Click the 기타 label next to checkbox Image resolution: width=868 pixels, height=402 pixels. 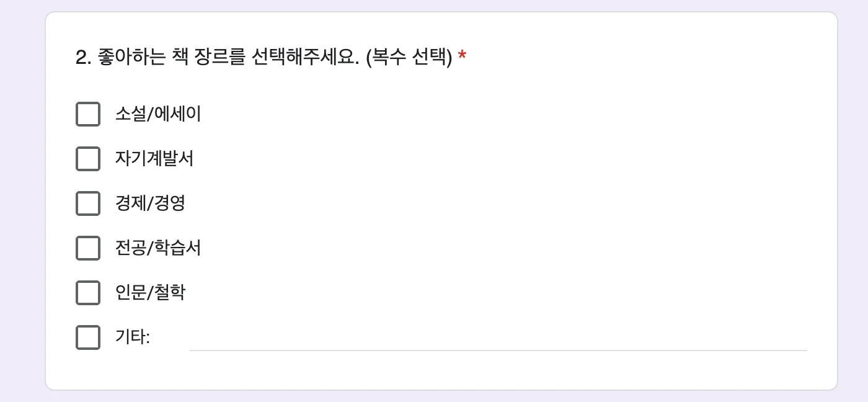click(129, 337)
